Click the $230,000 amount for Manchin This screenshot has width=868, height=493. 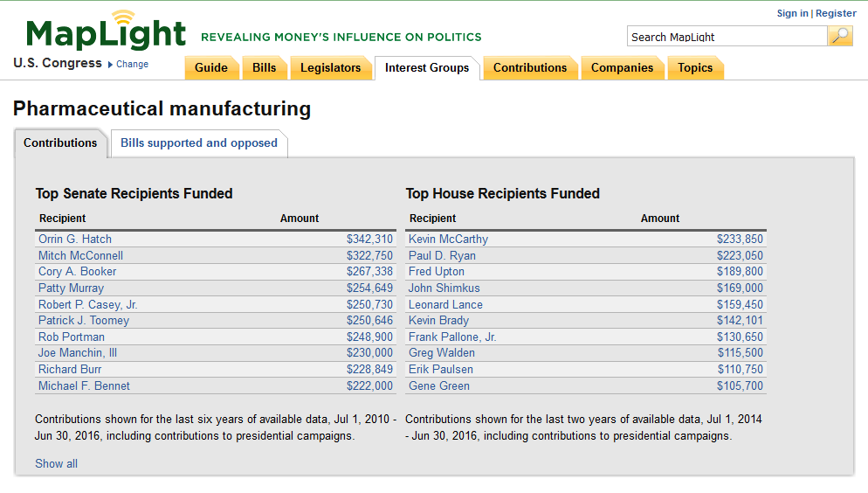[x=369, y=353]
